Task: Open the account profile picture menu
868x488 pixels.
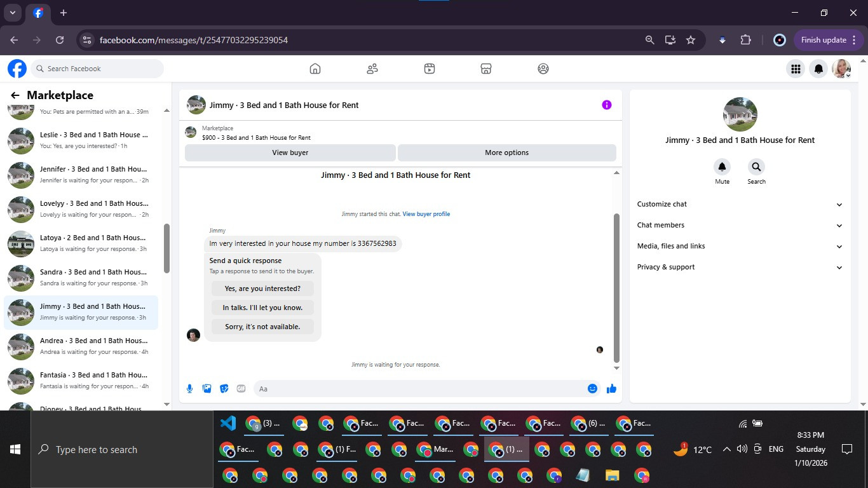Action: coord(842,69)
